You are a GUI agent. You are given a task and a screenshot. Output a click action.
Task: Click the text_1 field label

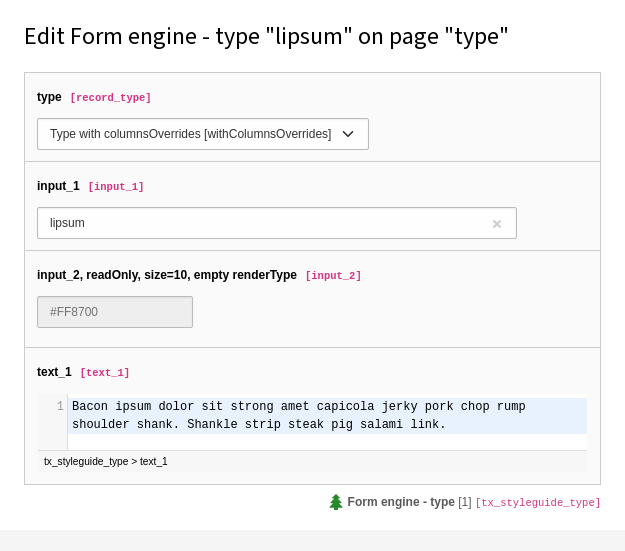[54, 372]
